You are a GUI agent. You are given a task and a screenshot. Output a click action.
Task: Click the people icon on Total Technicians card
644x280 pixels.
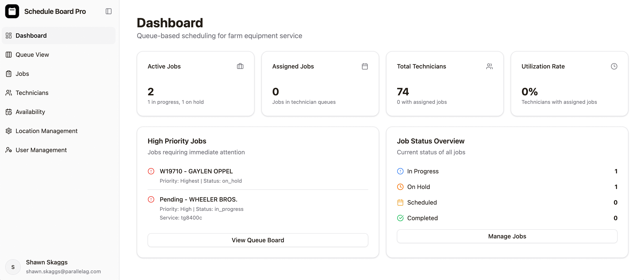[489, 66]
